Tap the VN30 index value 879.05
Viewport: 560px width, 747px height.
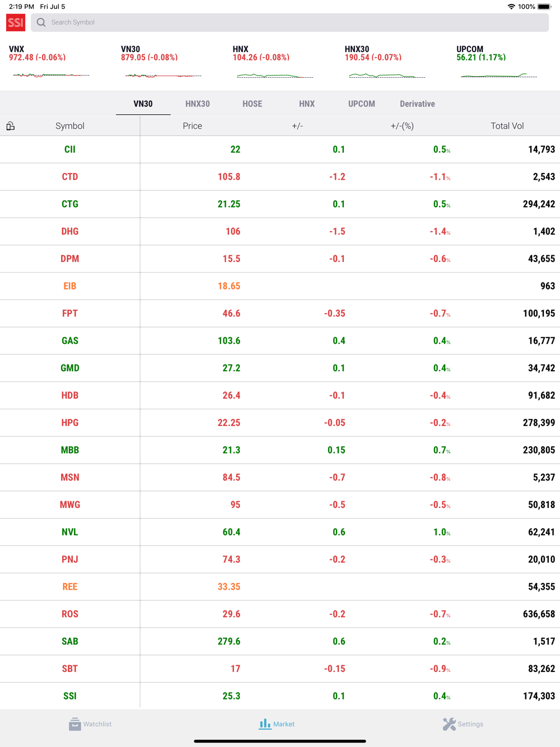click(132, 58)
